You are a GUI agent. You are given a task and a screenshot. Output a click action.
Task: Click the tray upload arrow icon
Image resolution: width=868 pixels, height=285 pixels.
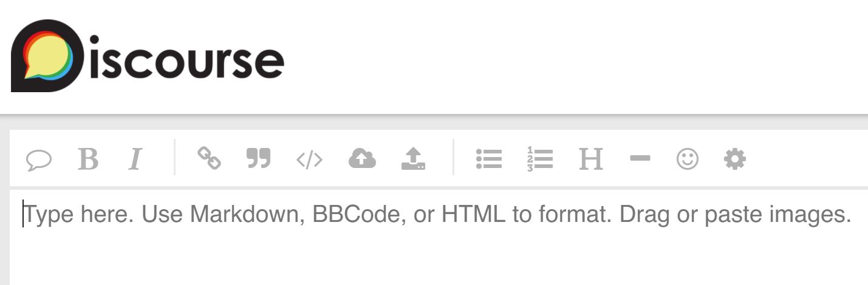tap(413, 159)
